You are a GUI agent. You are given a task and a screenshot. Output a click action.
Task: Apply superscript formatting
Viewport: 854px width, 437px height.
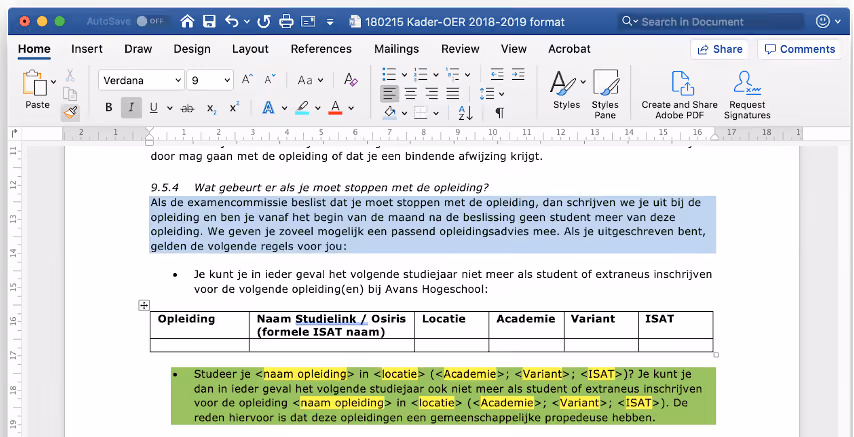click(x=235, y=108)
